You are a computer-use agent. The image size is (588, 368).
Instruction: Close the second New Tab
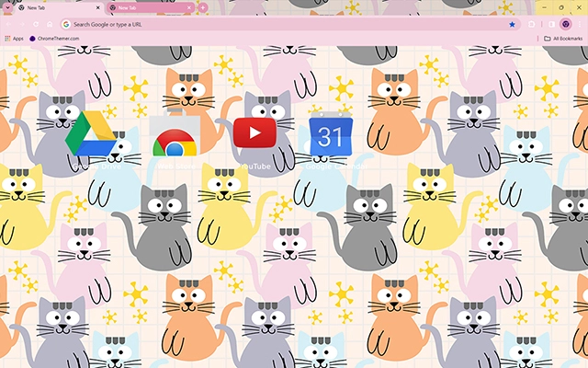[189, 7]
